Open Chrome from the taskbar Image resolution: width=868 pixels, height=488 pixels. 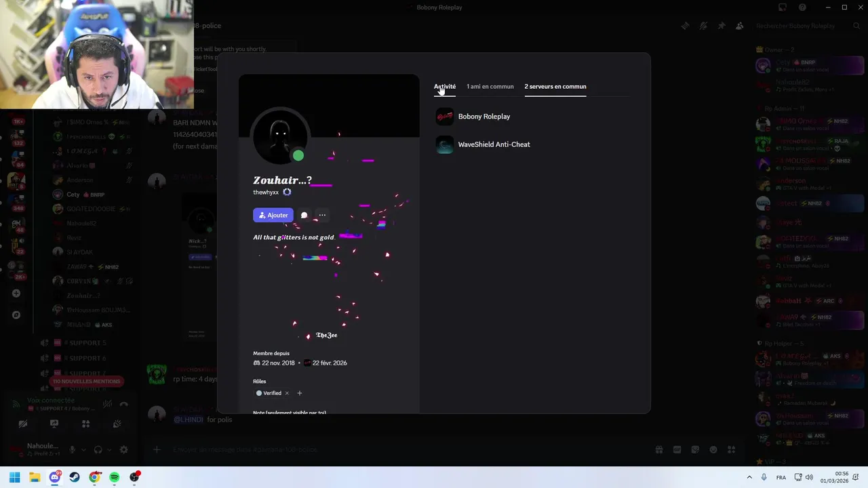click(95, 477)
